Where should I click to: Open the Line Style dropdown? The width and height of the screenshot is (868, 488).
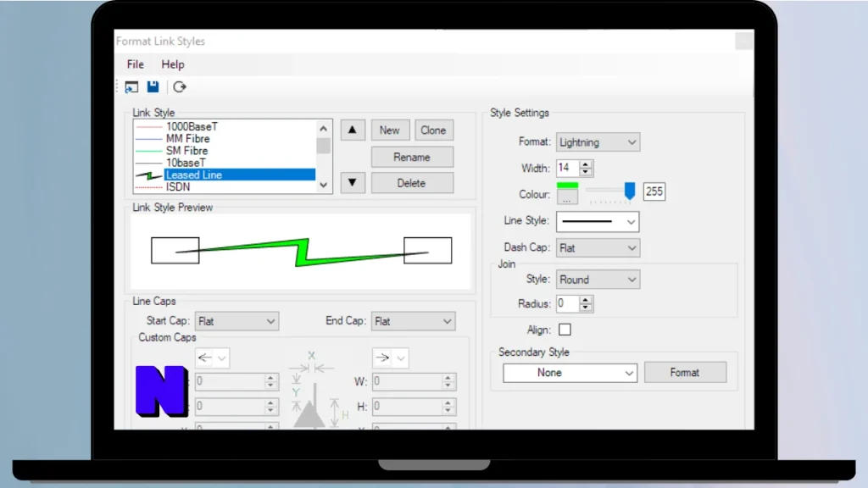click(x=598, y=221)
